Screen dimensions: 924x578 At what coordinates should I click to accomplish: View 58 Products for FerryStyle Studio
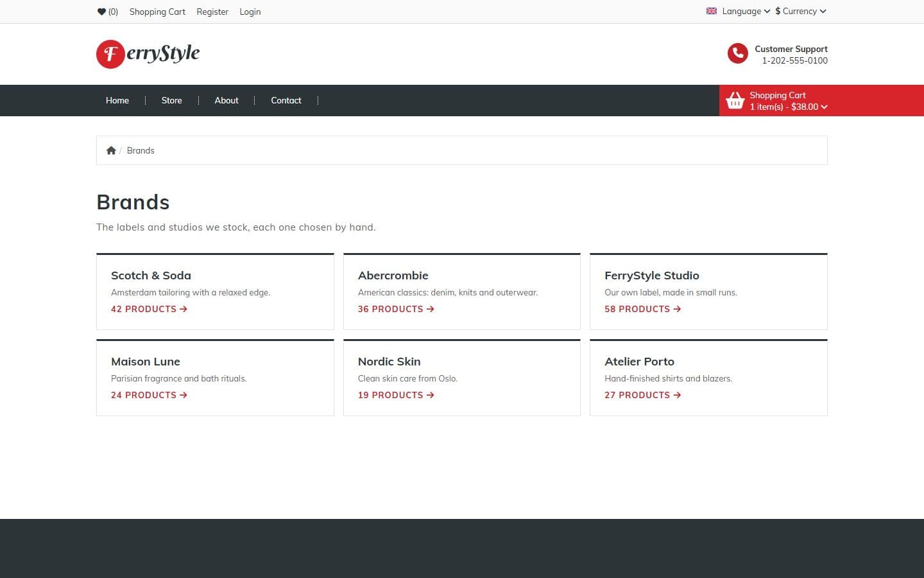642,309
